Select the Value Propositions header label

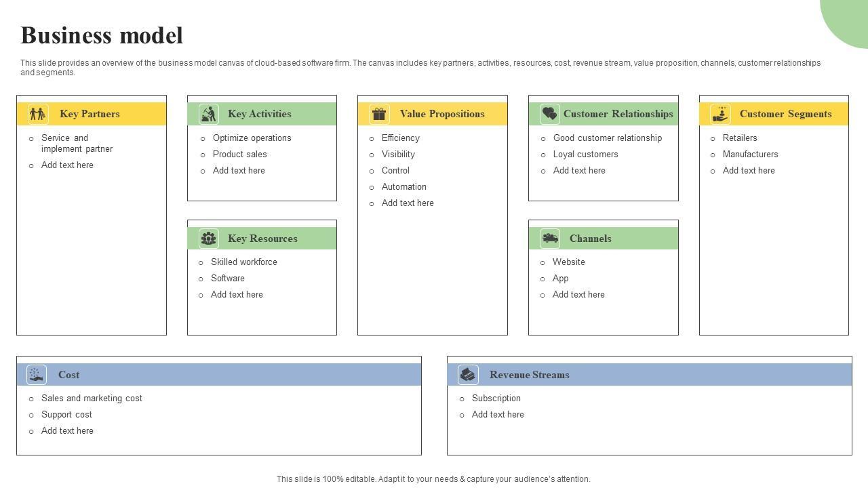tap(442, 114)
